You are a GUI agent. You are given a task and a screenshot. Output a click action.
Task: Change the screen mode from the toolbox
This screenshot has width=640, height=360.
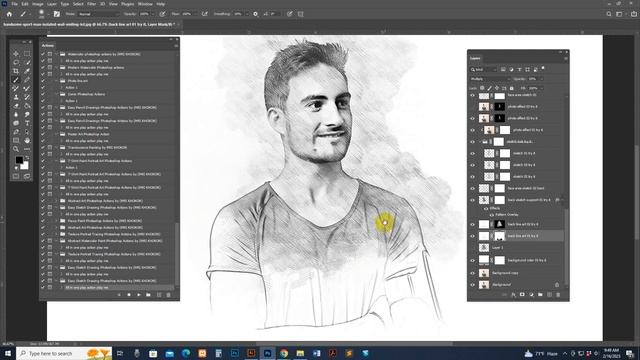(x=27, y=176)
